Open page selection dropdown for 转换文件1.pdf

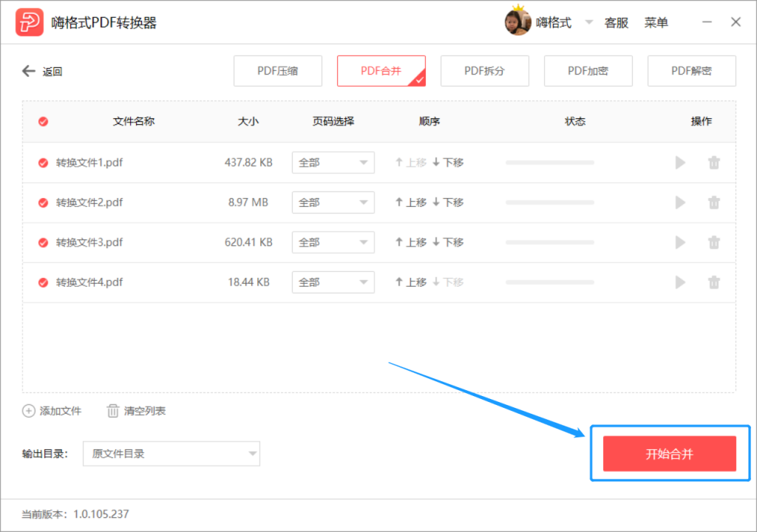pyautogui.click(x=333, y=163)
